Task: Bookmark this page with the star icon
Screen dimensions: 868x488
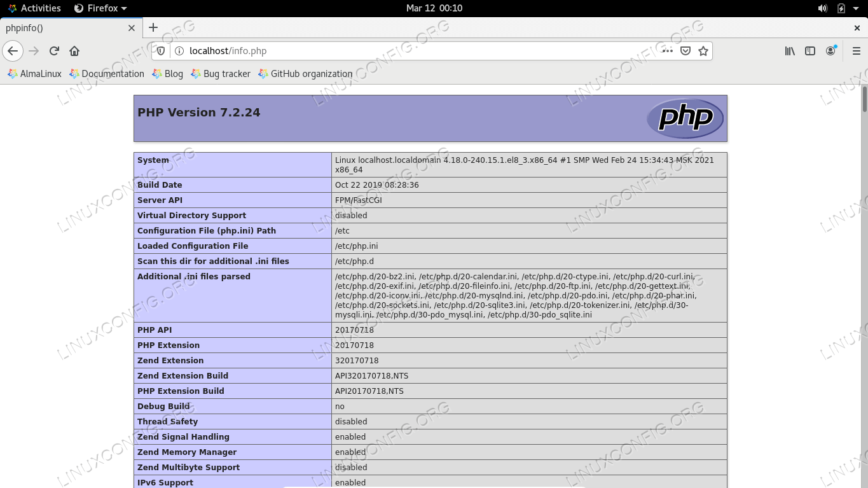Action: tap(703, 51)
